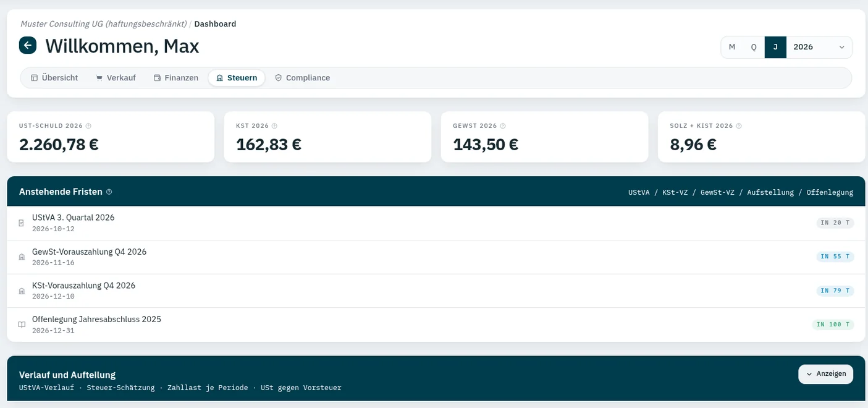Expand Verlauf und Aufteilung with Anzeigen
Image resolution: width=868 pixels, height=408 pixels.
click(825, 374)
